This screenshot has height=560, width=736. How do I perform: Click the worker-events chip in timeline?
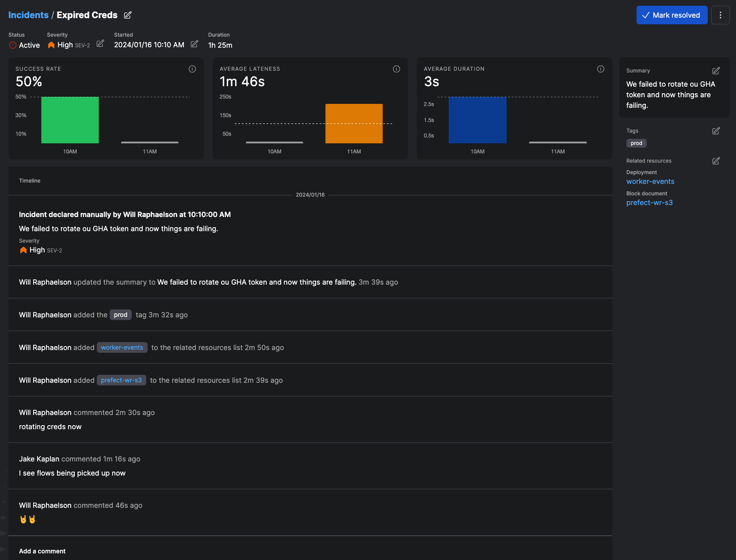[122, 347]
